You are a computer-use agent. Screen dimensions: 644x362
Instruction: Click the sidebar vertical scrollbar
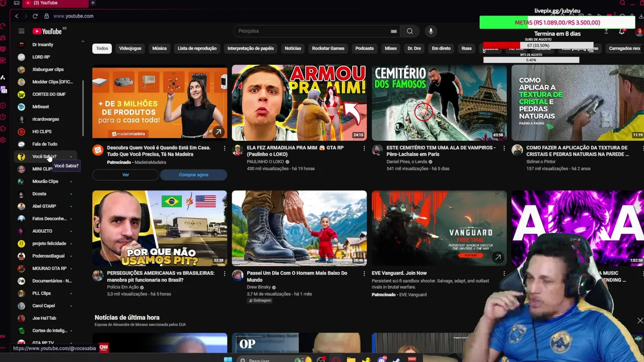coord(84,108)
